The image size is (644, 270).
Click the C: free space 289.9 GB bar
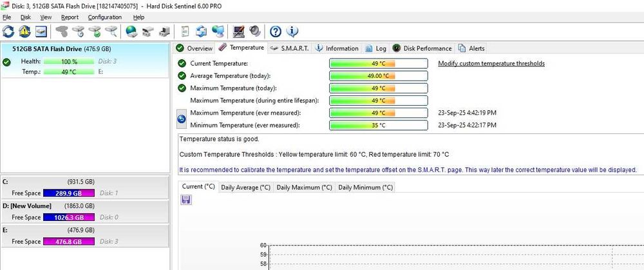(69, 193)
